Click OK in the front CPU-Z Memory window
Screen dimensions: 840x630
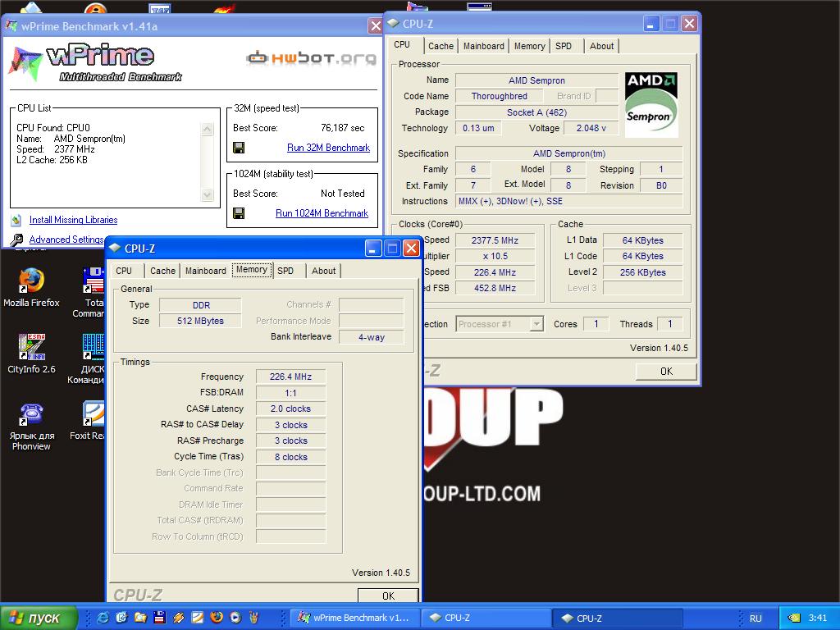coord(388,596)
